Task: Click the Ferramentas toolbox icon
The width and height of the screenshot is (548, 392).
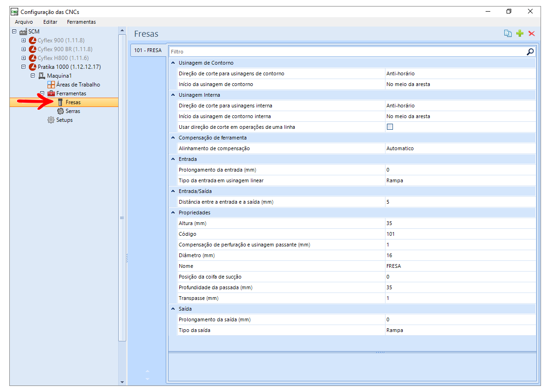Action: tap(51, 93)
